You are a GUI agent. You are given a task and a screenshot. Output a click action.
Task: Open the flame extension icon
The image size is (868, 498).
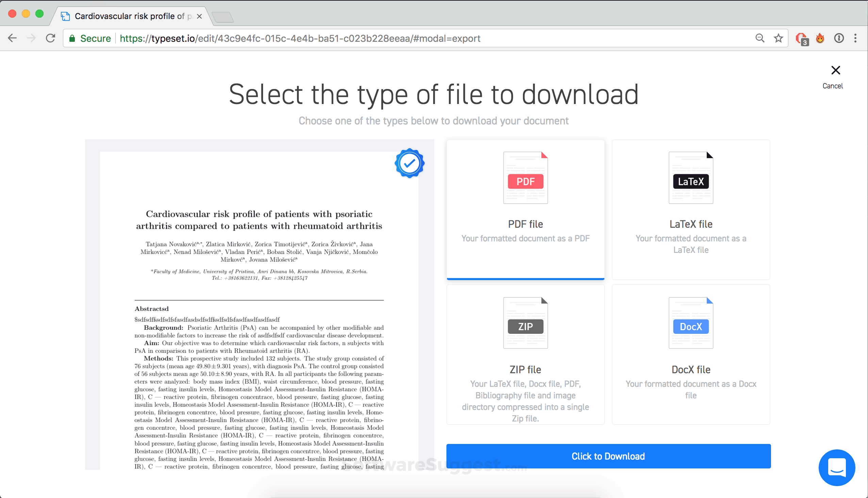(820, 38)
